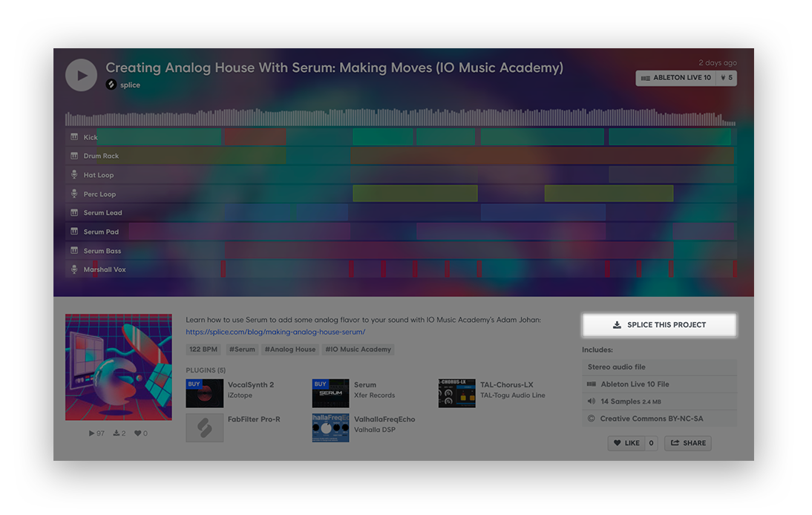Open the TAL-Chorus-LX plugin name link
This screenshot has width=812, height=515.
tap(506, 384)
